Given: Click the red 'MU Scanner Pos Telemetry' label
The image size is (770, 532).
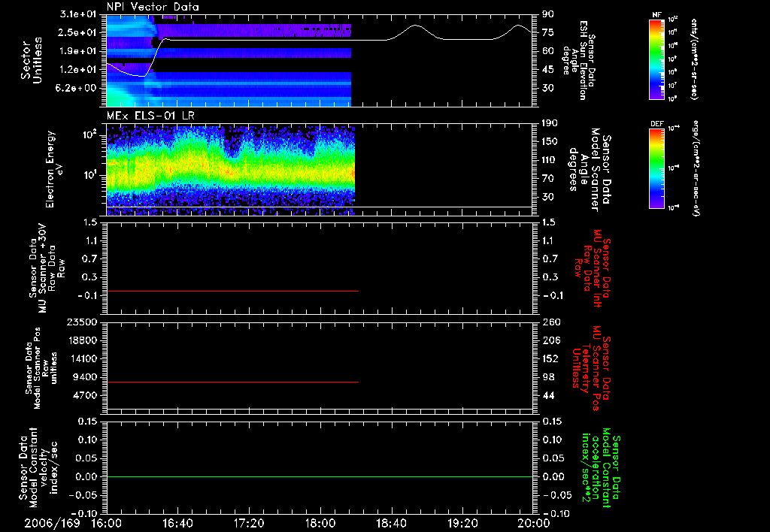Looking at the screenshot, I should [591, 368].
